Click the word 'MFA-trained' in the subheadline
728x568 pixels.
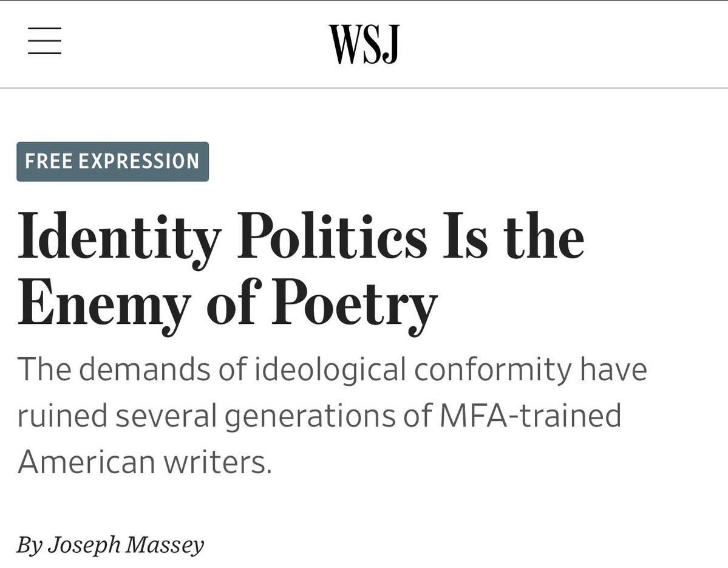(529, 415)
